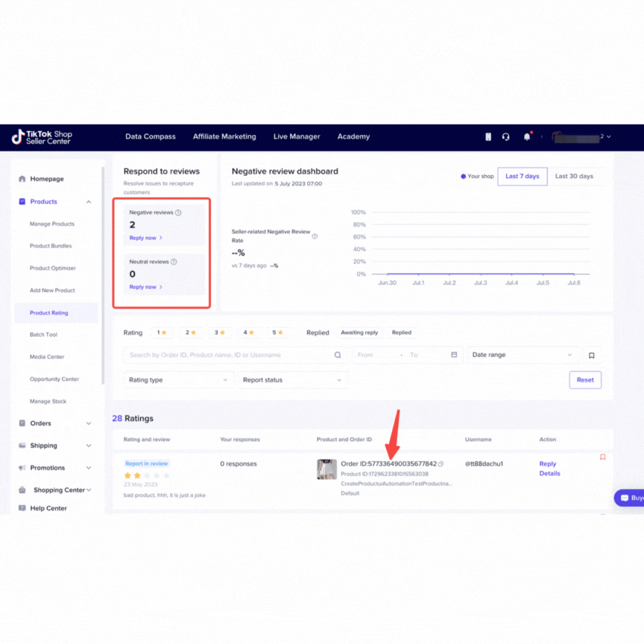This screenshot has width=644, height=644.
Task: Open the calendar icon in date field
Action: 454,355
